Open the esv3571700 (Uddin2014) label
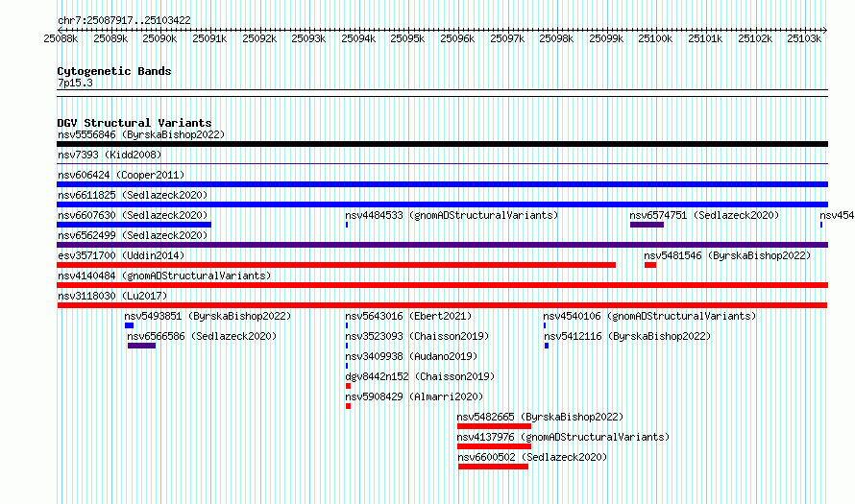855x504 pixels. (x=121, y=255)
